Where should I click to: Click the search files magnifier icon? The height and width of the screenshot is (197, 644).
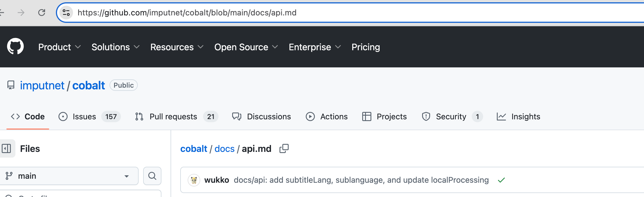[152, 176]
